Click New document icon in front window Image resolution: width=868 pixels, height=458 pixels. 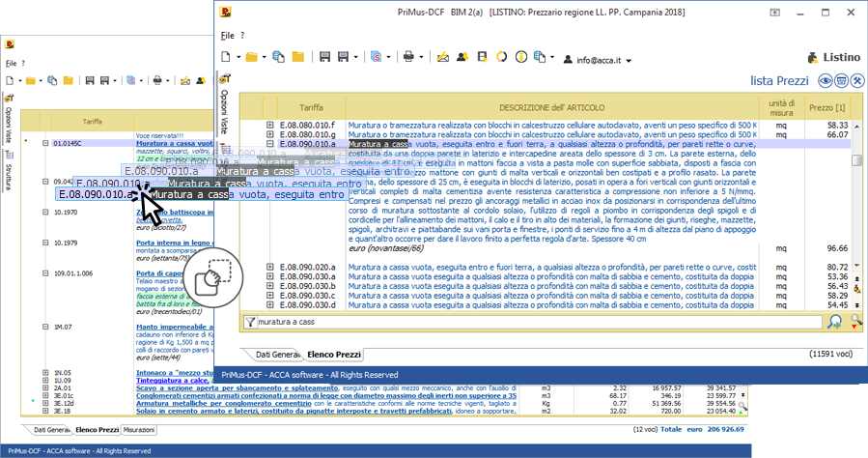tap(226, 57)
